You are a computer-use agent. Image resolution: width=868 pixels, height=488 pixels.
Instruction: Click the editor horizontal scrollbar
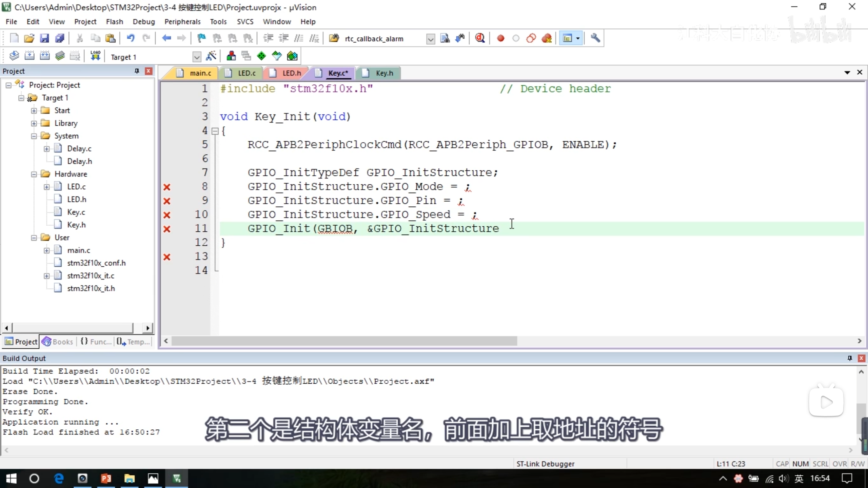[344, 341]
